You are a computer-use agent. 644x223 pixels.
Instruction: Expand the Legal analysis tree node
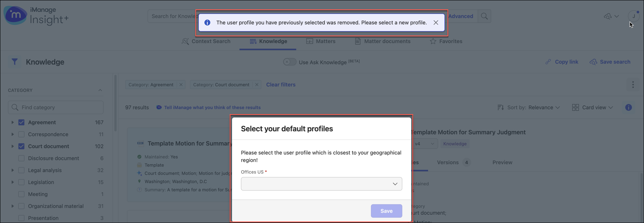(x=12, y=170)
